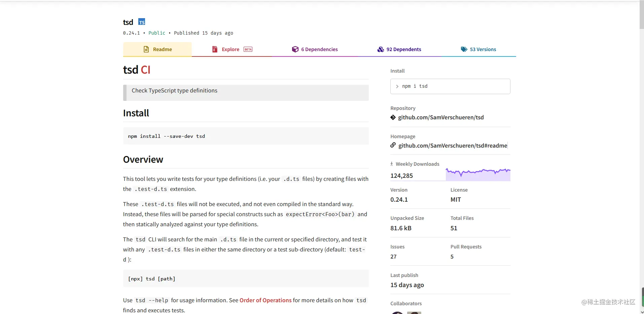Click the chevron icon in the install box
Screen dimensions: 644x314
tap(397, 86)
